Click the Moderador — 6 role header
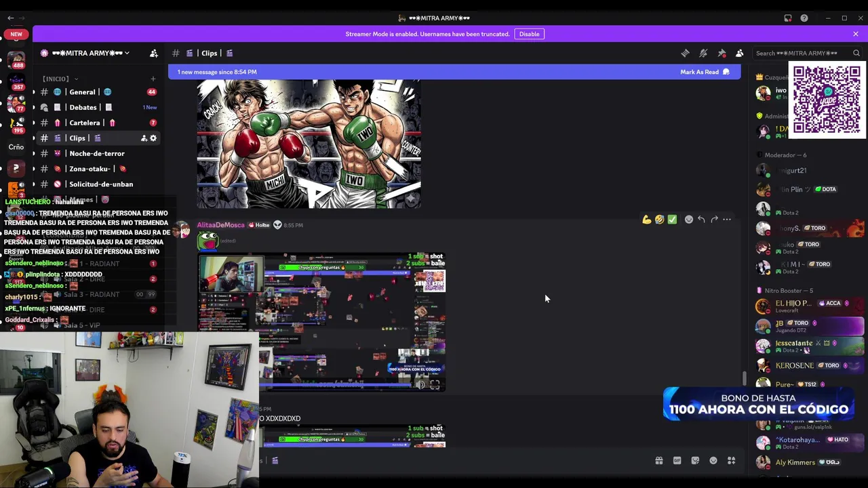Screen dimensions: 868x488 [x=785, y=155]
